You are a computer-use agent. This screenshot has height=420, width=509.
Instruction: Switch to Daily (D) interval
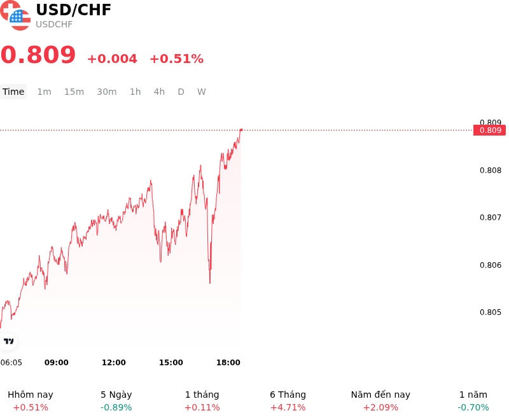pyautogui.click(x=181, y=92)
